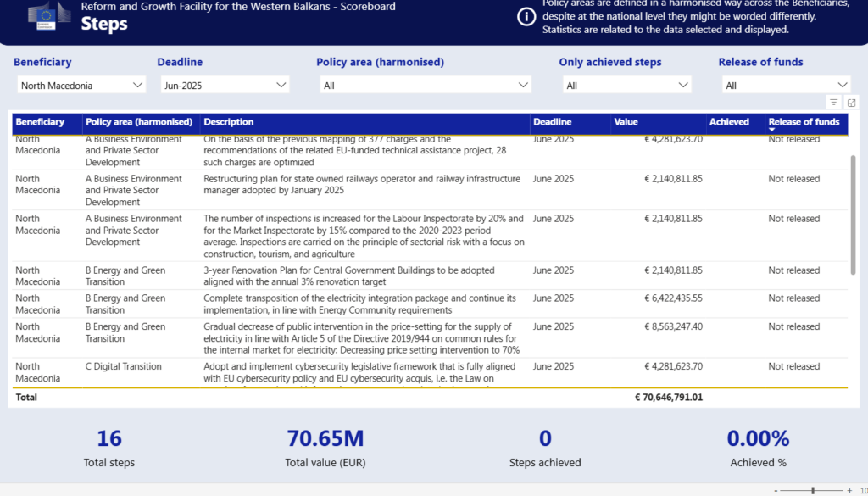Click the 16 Total steps card

point(109,448)
